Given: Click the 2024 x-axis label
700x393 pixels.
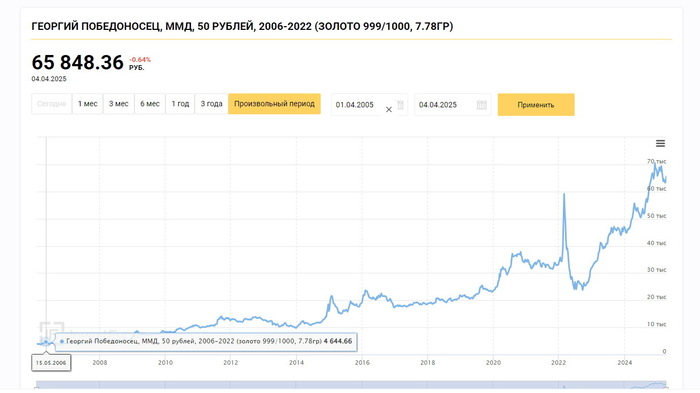Looking at the screenshot, I should point(625,363).
